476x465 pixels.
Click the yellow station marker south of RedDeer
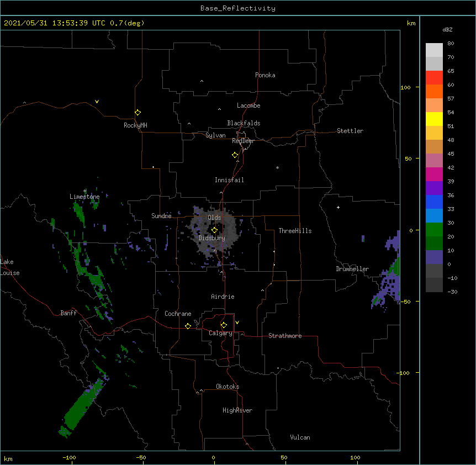coord(235,155)
